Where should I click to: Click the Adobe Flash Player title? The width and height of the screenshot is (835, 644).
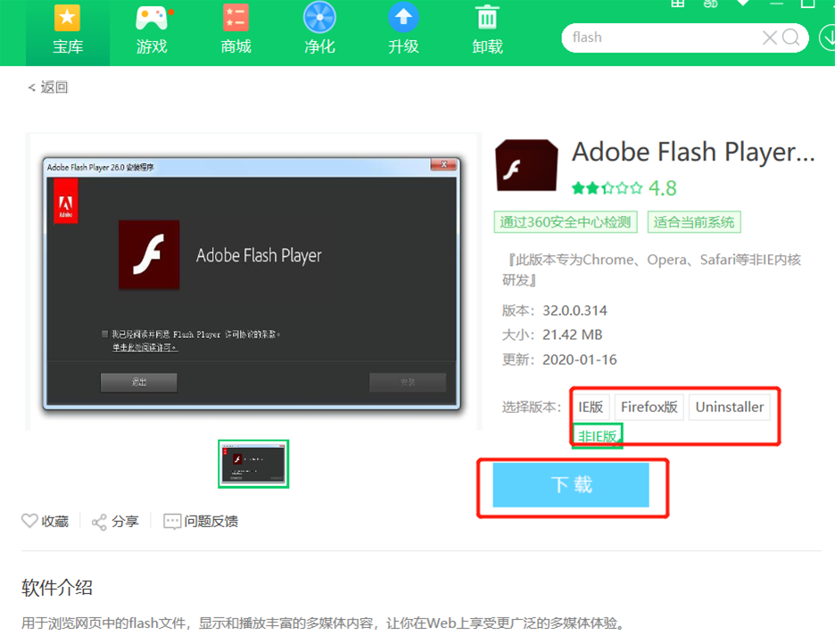pos(693,153)
